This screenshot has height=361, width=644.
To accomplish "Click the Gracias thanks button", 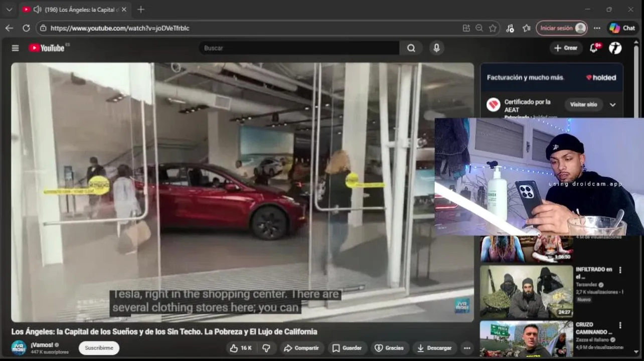I will pyautogui.click(x=389, y=348).
